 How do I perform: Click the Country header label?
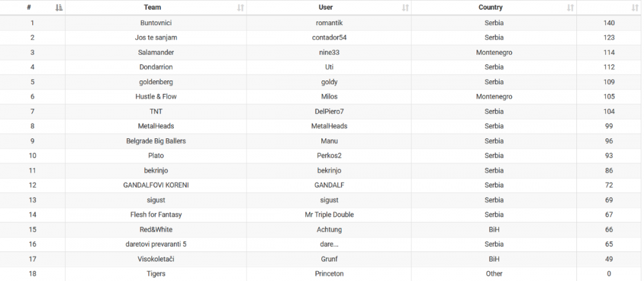tap(491, 8)
